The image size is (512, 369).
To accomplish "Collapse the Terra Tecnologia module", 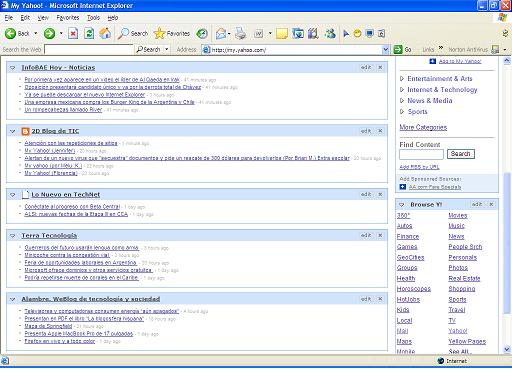I will click(13, 236).
